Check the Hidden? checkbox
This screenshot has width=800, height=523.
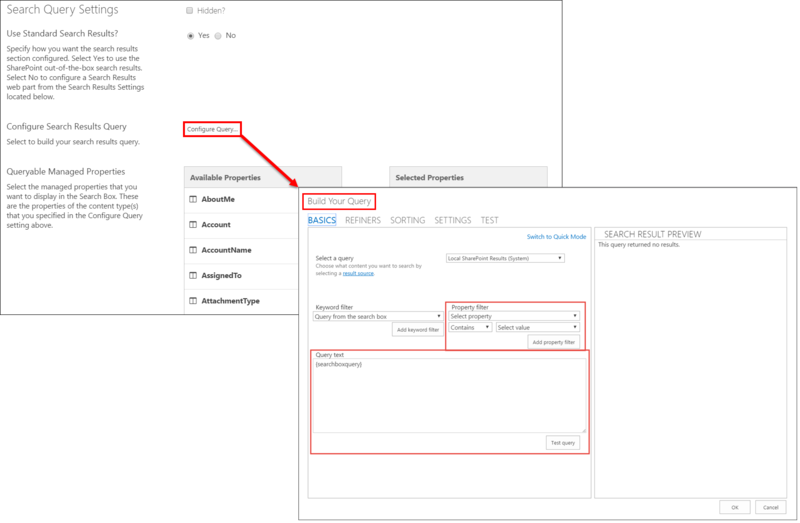190,11
